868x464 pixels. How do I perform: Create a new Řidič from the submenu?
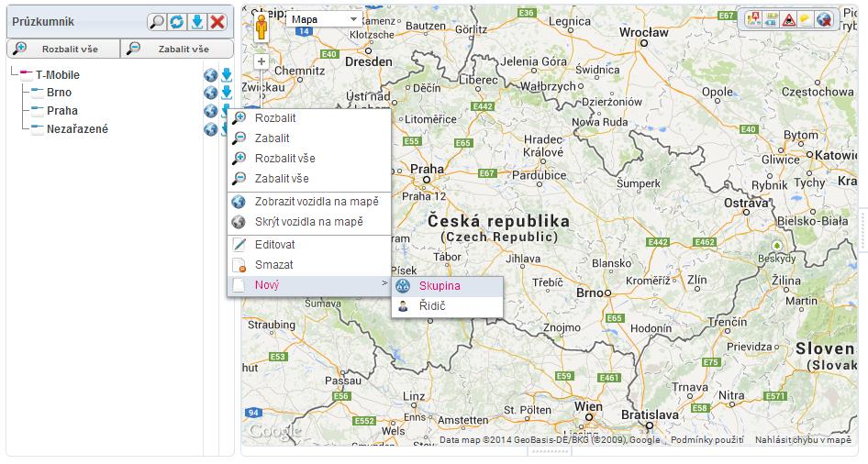(447, 306)
